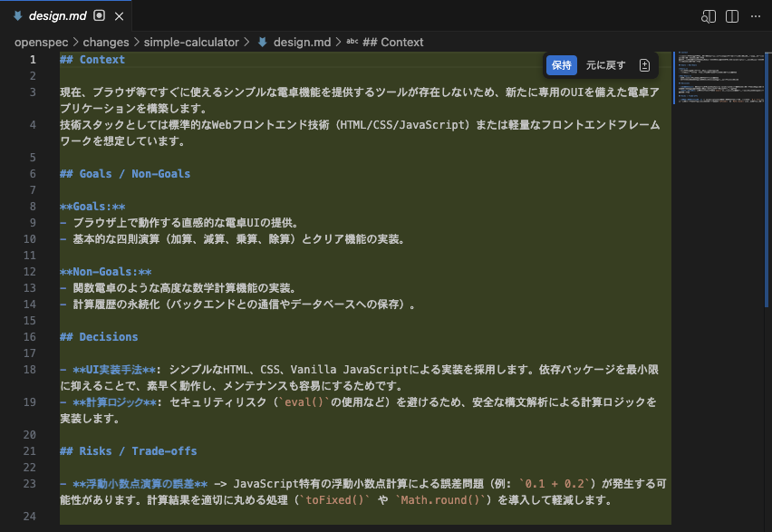
Task: Open the changes breadcrumb folder
Action: pyautogui.click(x=106, y=43)
